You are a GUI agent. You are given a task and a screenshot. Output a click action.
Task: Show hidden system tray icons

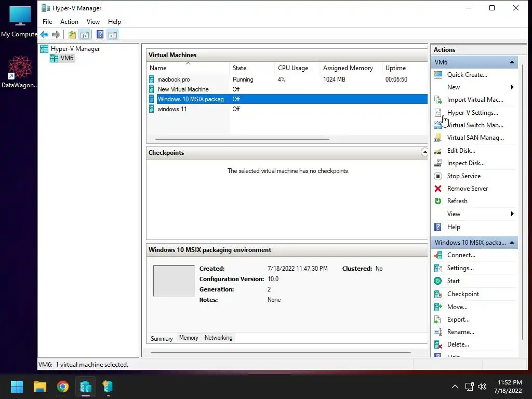click(x=455, y=387)
